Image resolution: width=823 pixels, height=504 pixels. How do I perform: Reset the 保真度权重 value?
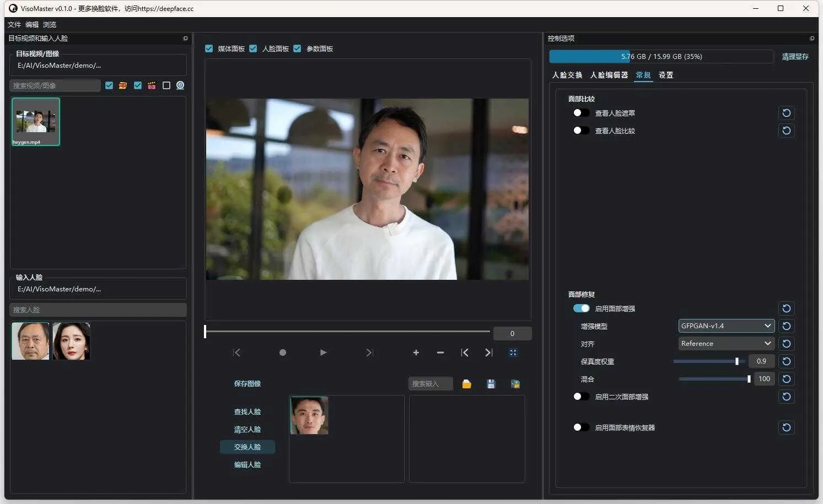787,361
